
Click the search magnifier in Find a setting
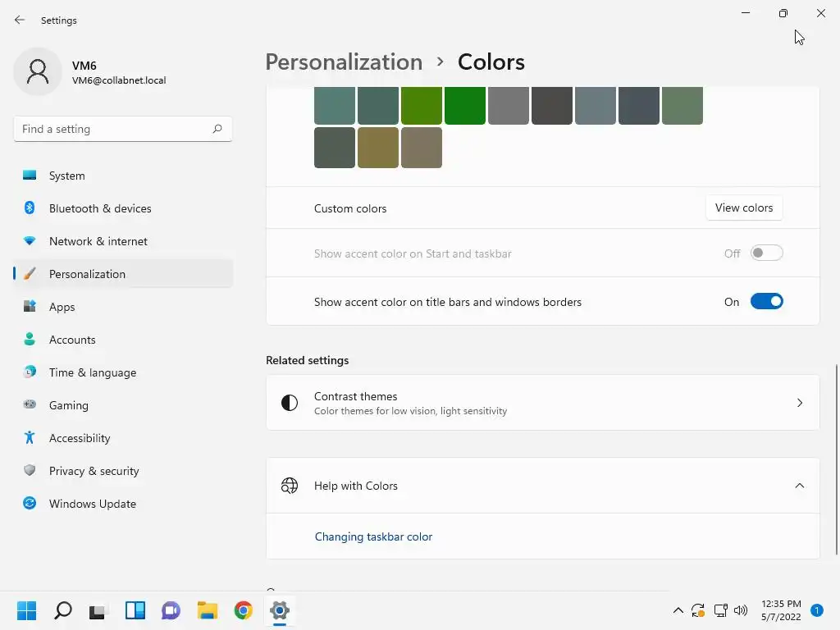(217, 129)
